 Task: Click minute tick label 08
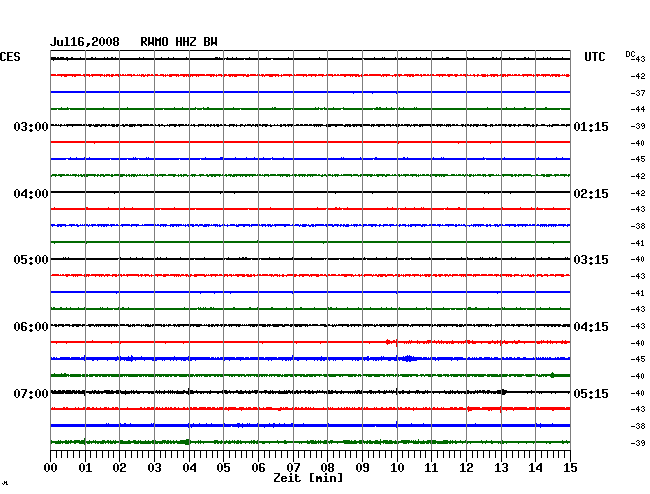(327, 468)
